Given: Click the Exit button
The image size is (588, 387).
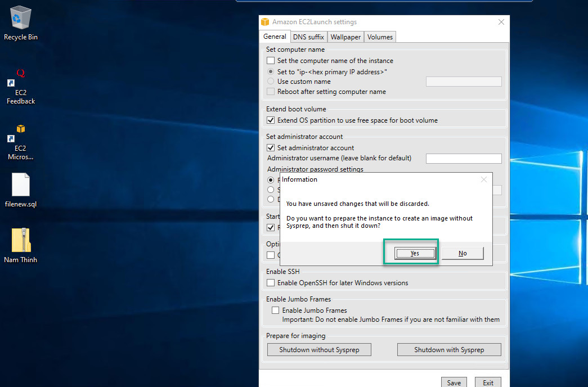Looking at the screenshot, I should (488, 382).
